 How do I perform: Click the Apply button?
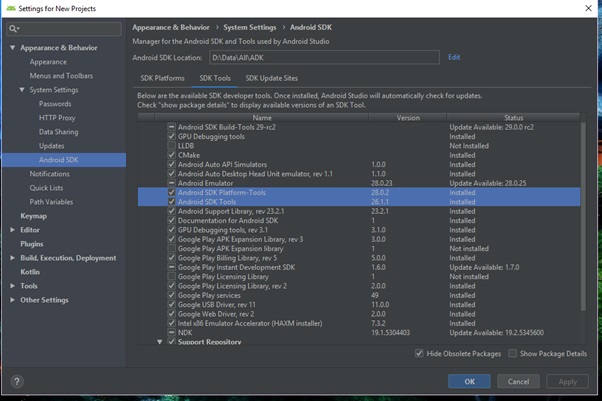567,381
